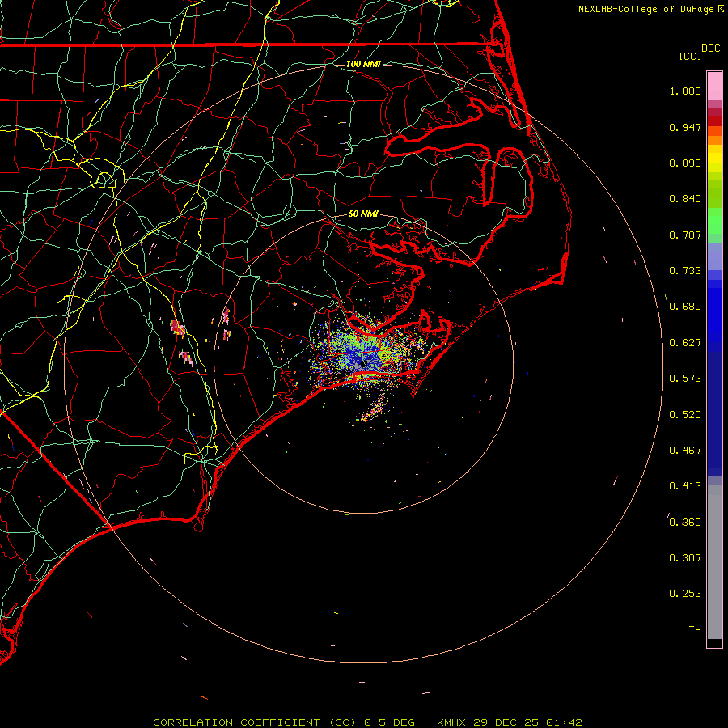Image resolution: width=728 pixels, height=728 pixels.
Task: Click the 0.893 scale value
Action: coord(685,163)
